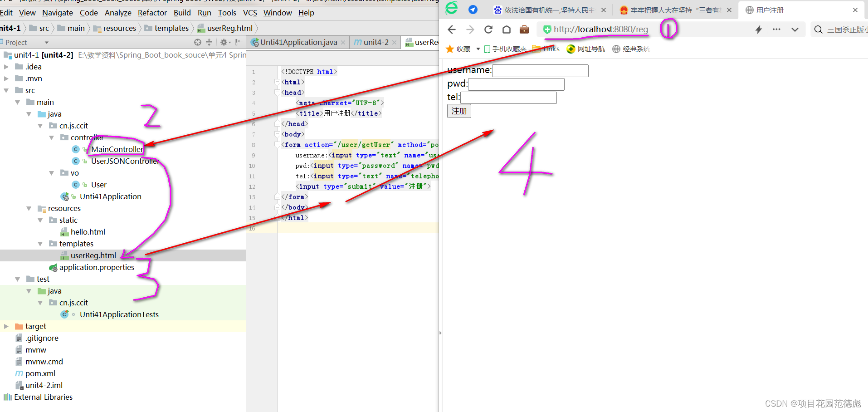Image resolution: width=868 pixels, height=412 pixels.
Task: Open the Navigate menu
Action: point(58,13)
